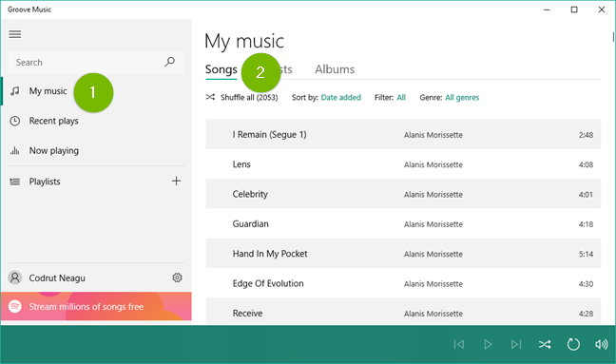Create a new playlist with plus icon
The image size is (616, 364).
click(x=177, y=181)
